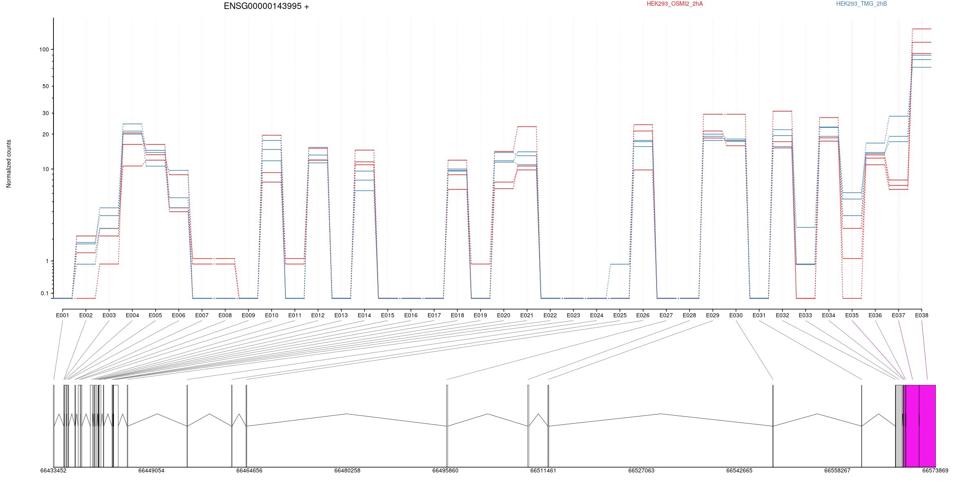The image size is (980, 490).
Task: Click y-axis tick value 0.1
Action: [45, 293]
